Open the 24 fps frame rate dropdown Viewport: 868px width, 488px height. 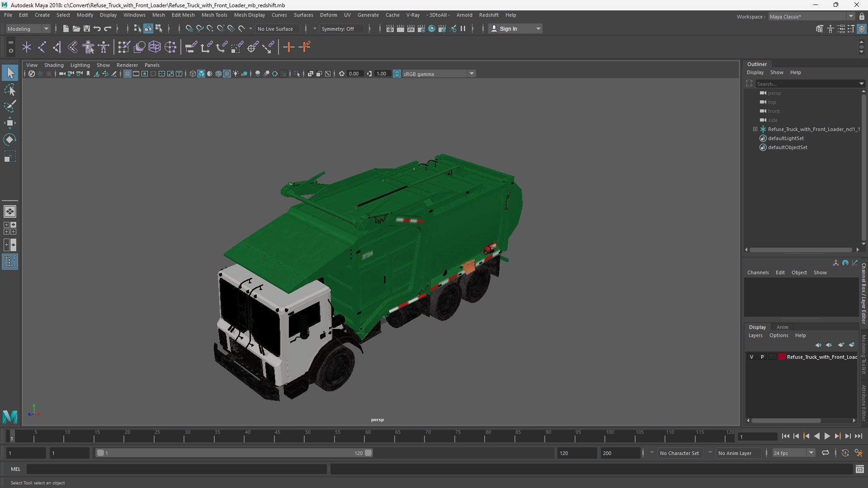(793, 453)
